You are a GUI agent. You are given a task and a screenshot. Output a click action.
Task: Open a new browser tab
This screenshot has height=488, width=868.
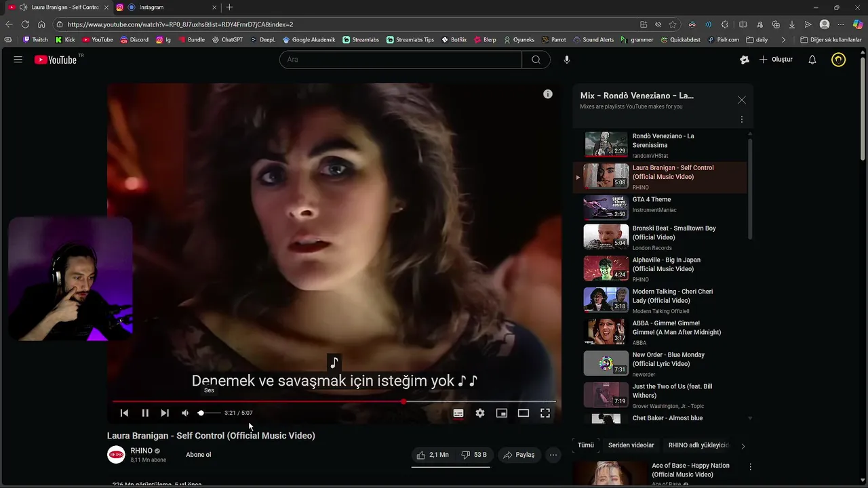[229, 7]
